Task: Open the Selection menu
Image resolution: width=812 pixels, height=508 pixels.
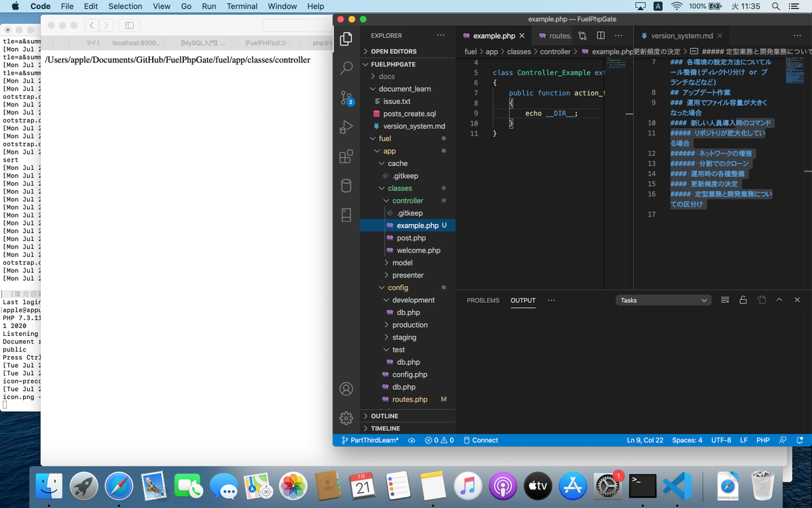Action: 125,6
